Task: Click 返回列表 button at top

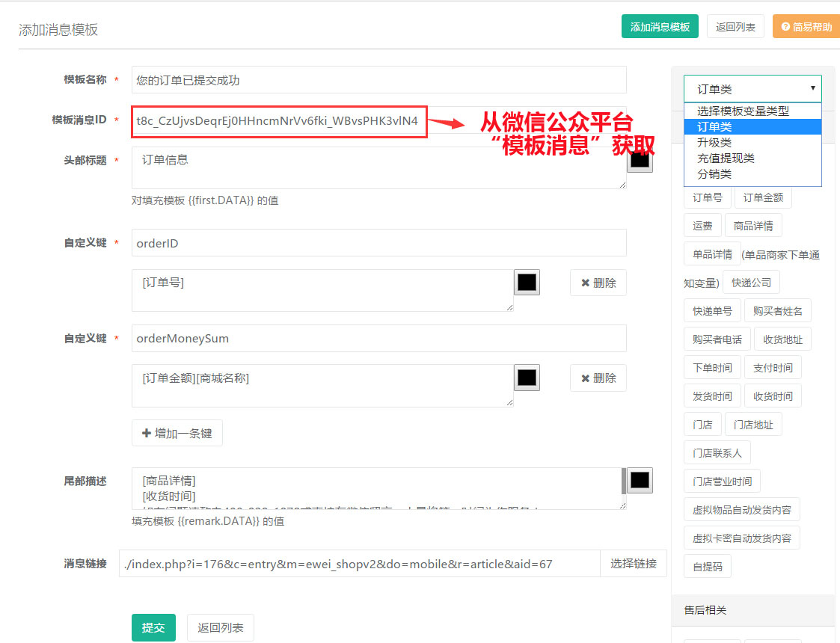Action: pyautogui.click(x=735, y=26)
